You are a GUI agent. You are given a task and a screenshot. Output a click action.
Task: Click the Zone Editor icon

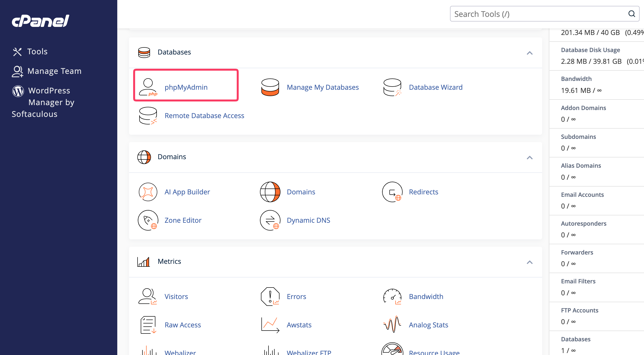pyautogui.click(x=148, y=220)
